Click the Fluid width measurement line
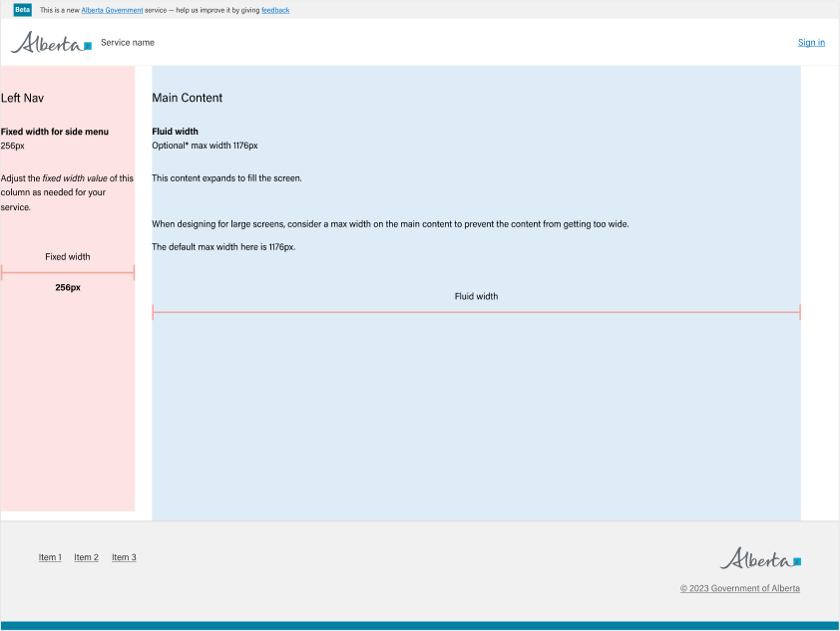Viewport: 840px width, 631px height. (x=476, y=313)
